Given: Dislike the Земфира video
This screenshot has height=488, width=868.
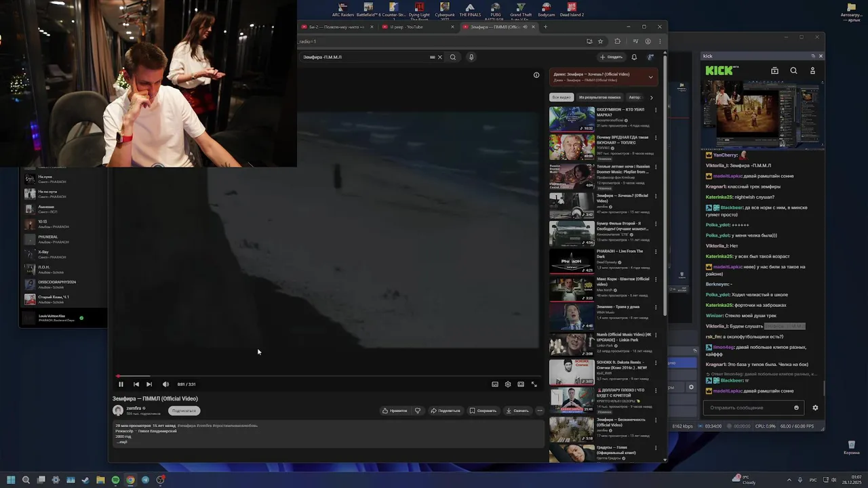Looking at the screenshot, I should [x=418, y=411].
